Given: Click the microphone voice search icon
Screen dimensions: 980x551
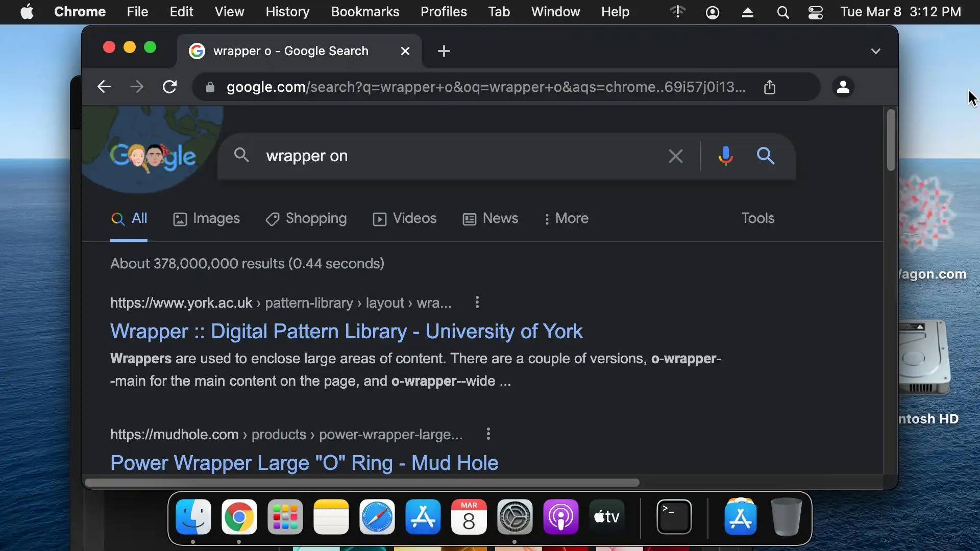Looking at the screenshot, I should pos(725,156).
